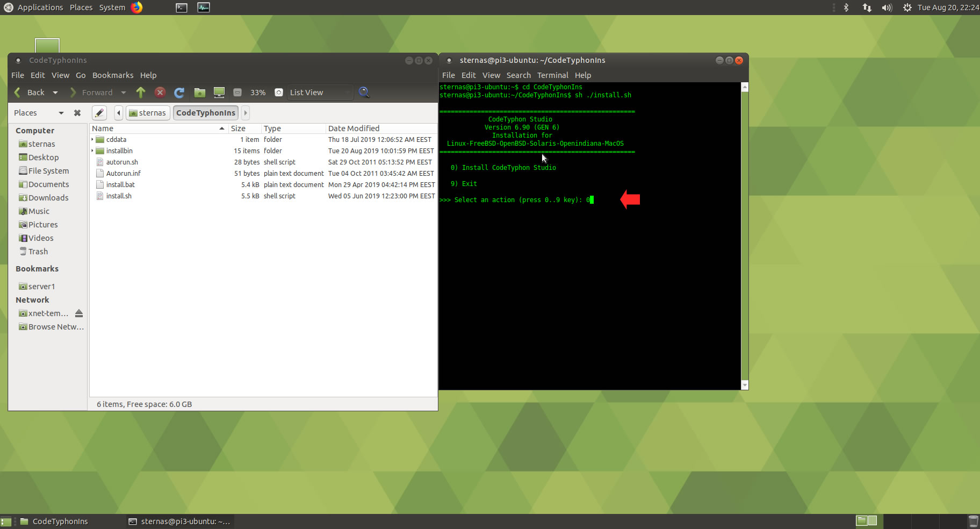
Task: Open Browse Network in the sidebar
Action: click(x=56, y=327)
